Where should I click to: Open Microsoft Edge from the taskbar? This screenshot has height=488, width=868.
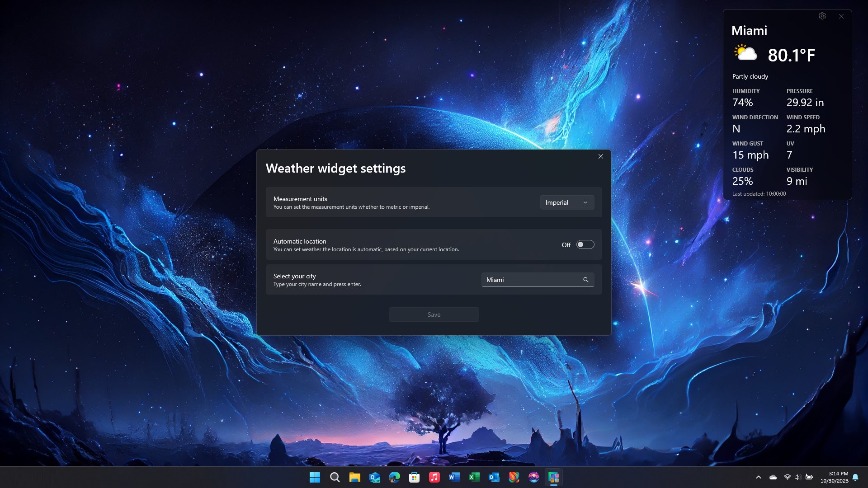click(x=395, y=477)
